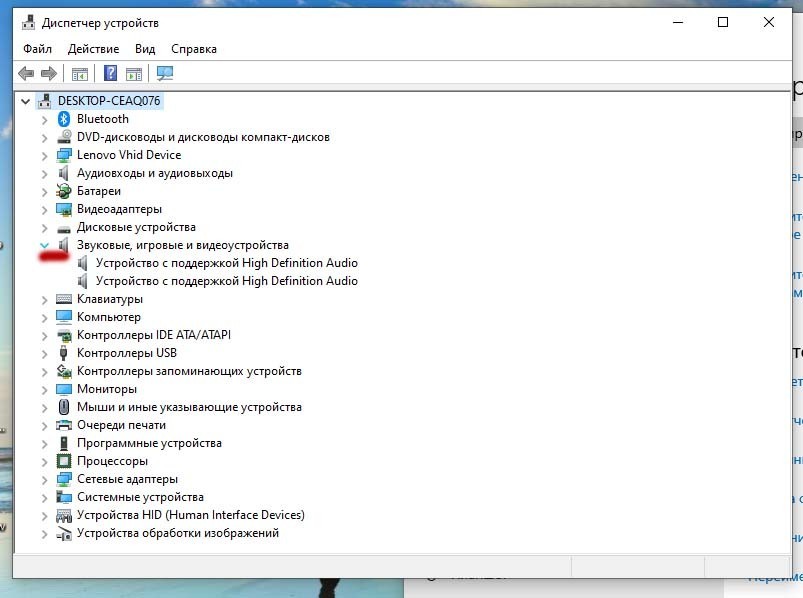Select the Мыши и иные указывающие устройства label
Screen dimensions: 803x598
189,407
